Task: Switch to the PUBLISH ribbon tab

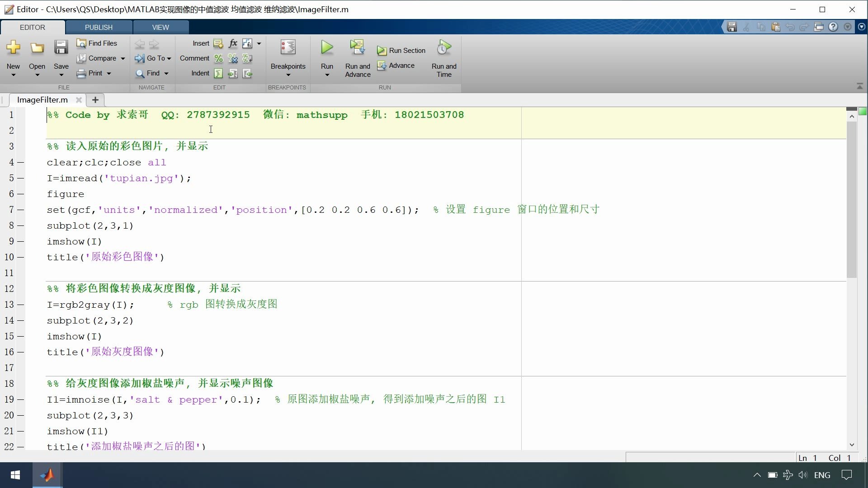Action: point(99,27)
